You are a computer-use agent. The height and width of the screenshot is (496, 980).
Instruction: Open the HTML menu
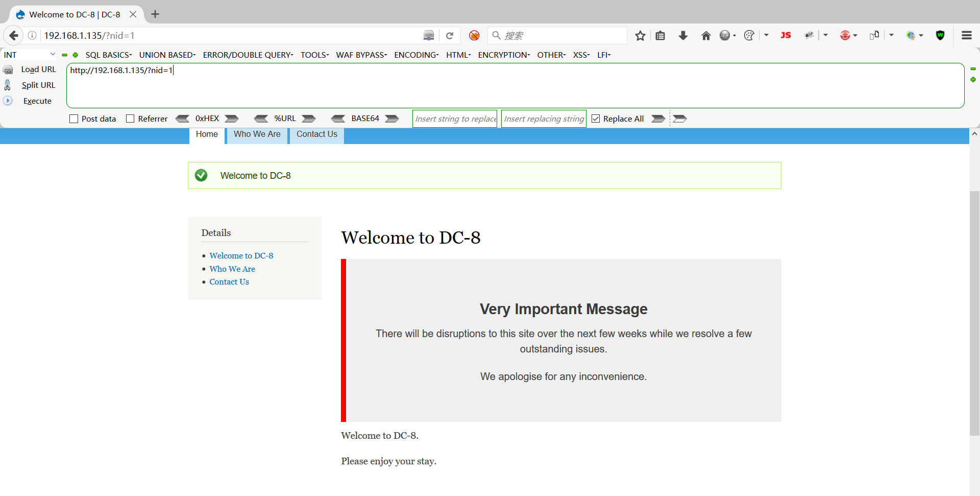coord(458,55)
